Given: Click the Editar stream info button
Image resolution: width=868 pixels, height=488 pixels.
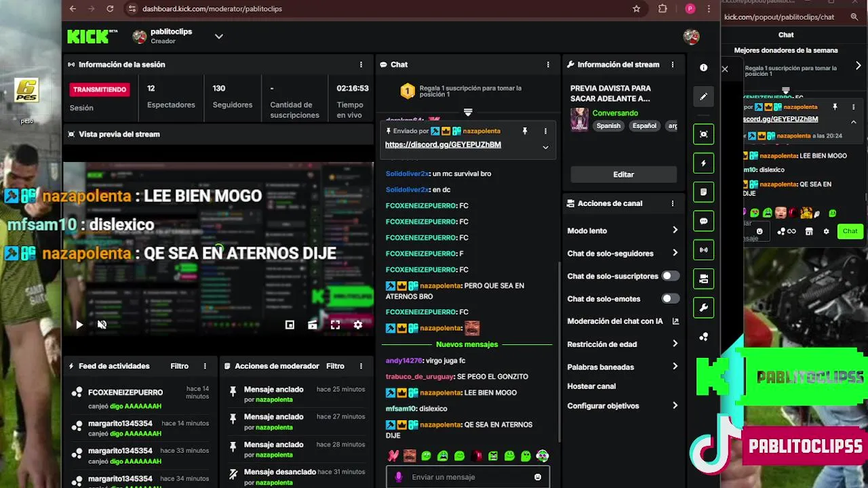Looking at the screenshot, I should [623, 174].
